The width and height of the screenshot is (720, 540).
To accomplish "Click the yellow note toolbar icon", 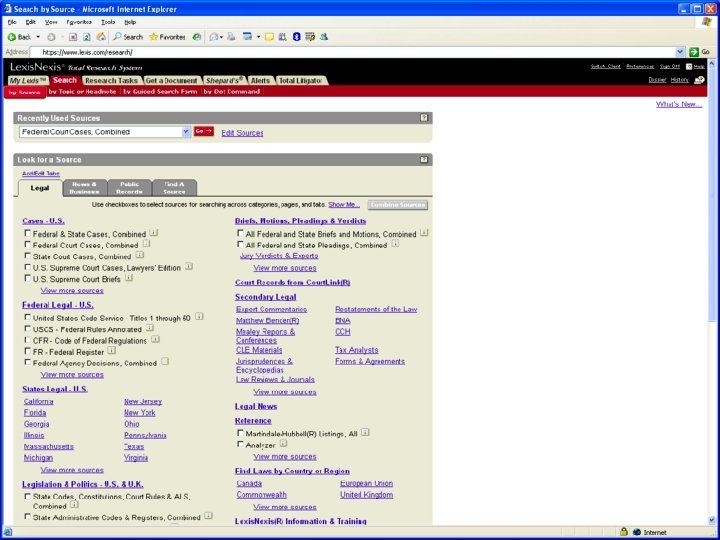I will 269,37.
